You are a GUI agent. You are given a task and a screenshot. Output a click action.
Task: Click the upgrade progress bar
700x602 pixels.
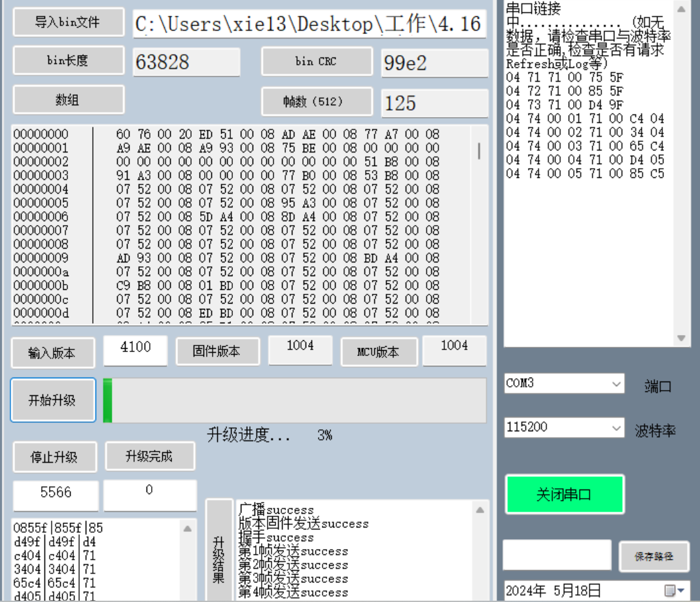pos(294,400)
